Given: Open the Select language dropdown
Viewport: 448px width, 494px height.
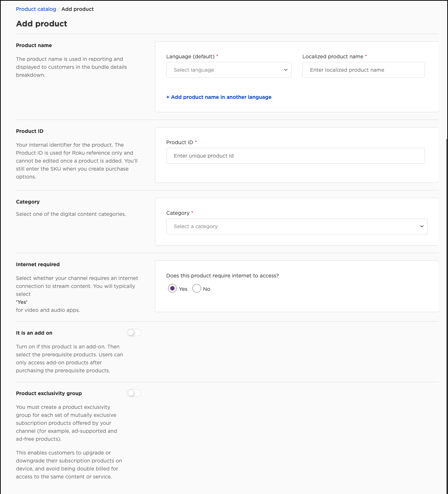Looking at the screenshot, I should coord(225,70).
